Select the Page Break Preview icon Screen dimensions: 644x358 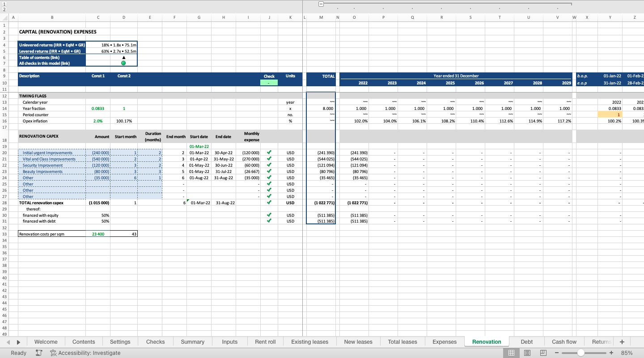click(x=543, y=353)
